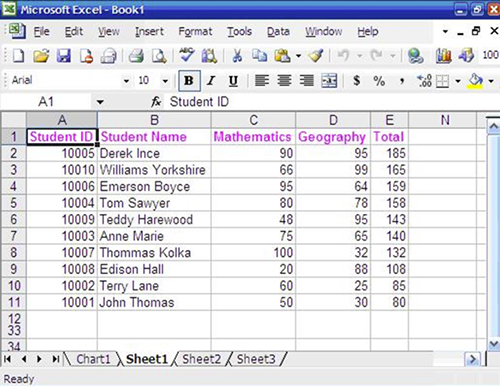Apply yellow Fill Color bucket
This screenshot has width=500, height=386.
coord(475,81)
